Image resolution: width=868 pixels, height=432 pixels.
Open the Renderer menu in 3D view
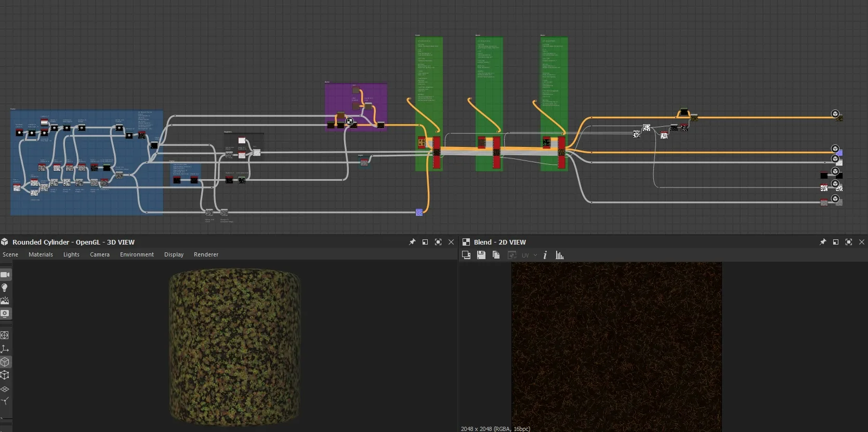point(206,254)
